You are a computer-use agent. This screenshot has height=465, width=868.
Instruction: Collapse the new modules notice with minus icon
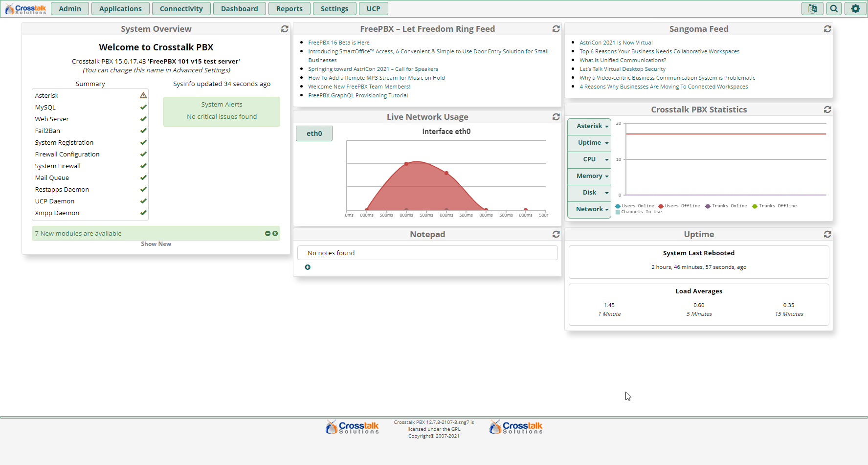click(267, 233)
